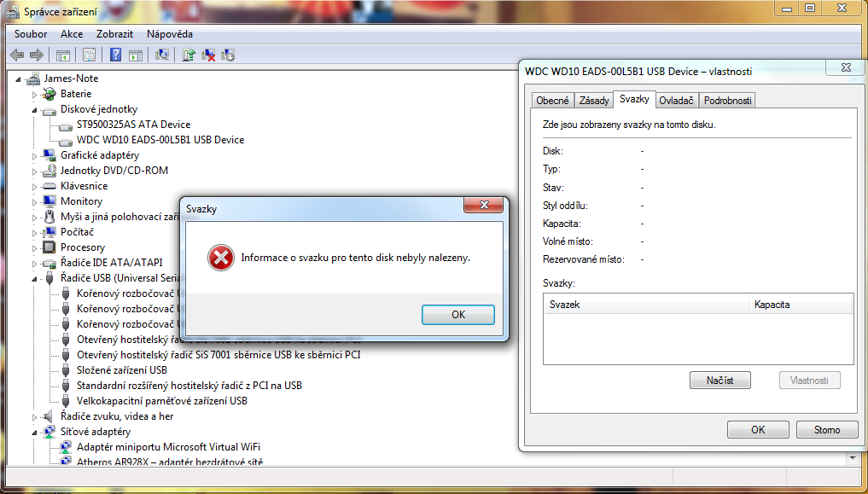Click the update driver software toolbar icon
This screenshot has height=494, width=868.
(189, 55)
